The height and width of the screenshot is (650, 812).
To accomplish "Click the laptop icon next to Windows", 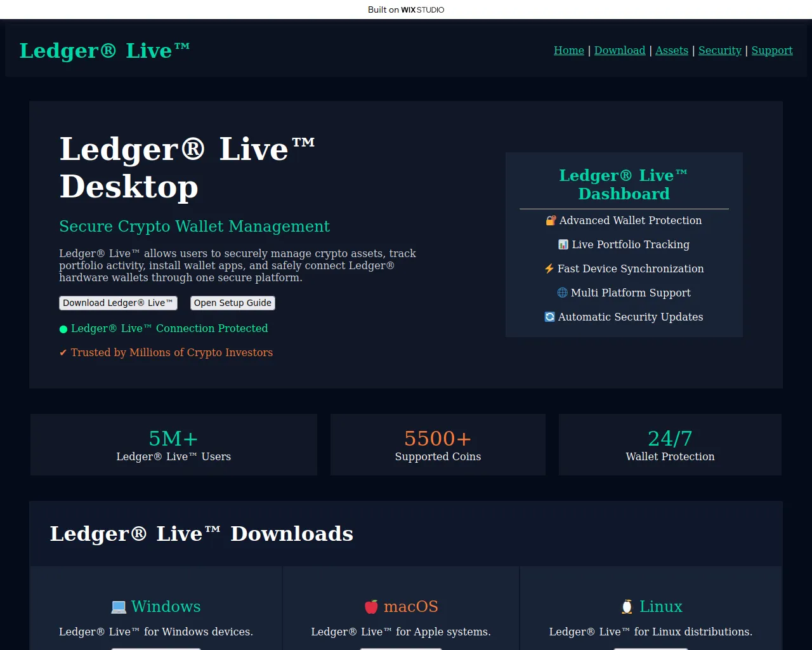I will click(119, 607).
